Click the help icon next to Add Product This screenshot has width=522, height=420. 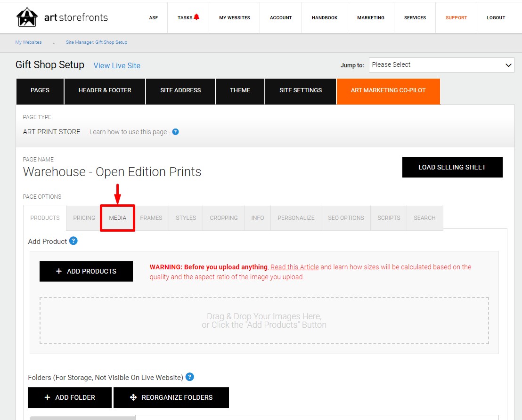(73, 241)
